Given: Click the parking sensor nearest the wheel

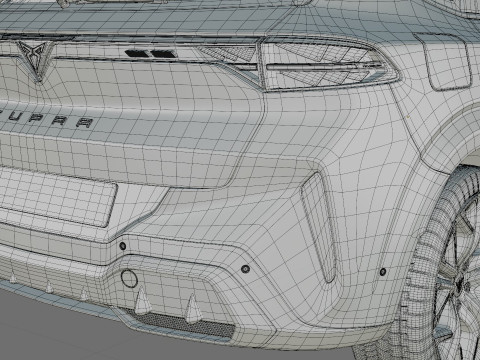Looking at the screenshot, I should 383,272.
